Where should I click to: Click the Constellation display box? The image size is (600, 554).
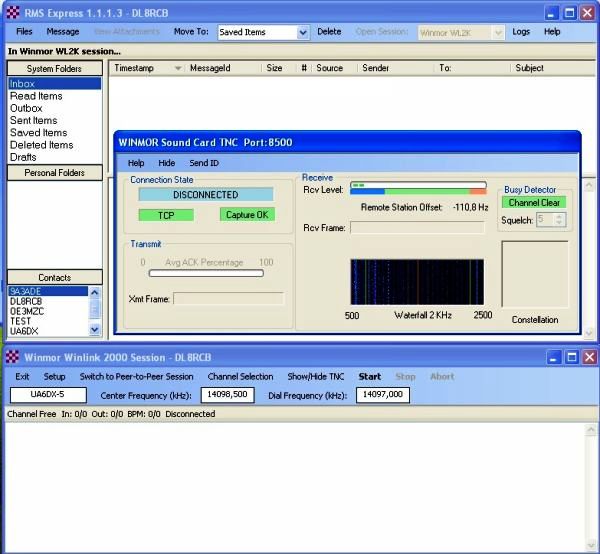[x=535, y=274]
